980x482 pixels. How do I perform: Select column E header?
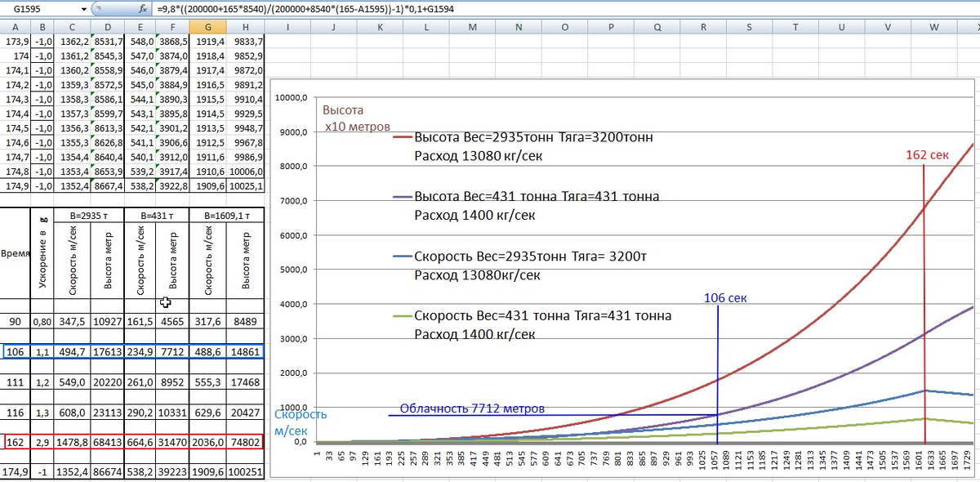pos(140,27)
